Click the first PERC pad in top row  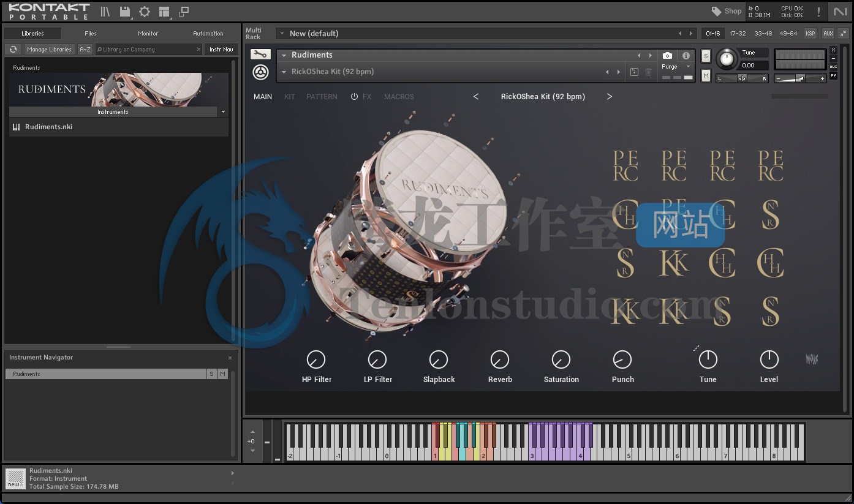[625, 166]
